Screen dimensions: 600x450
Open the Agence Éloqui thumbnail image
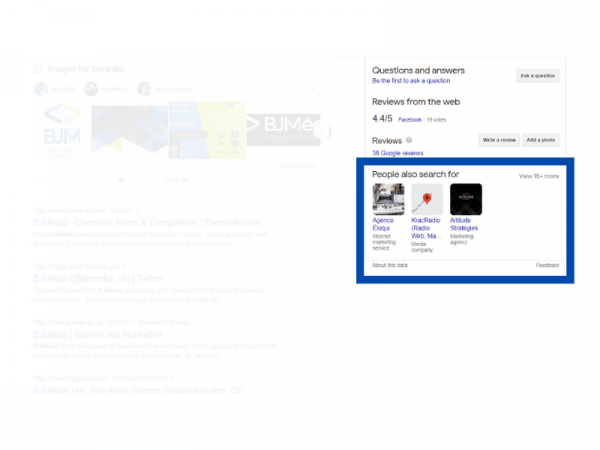(x=388, y=199)
